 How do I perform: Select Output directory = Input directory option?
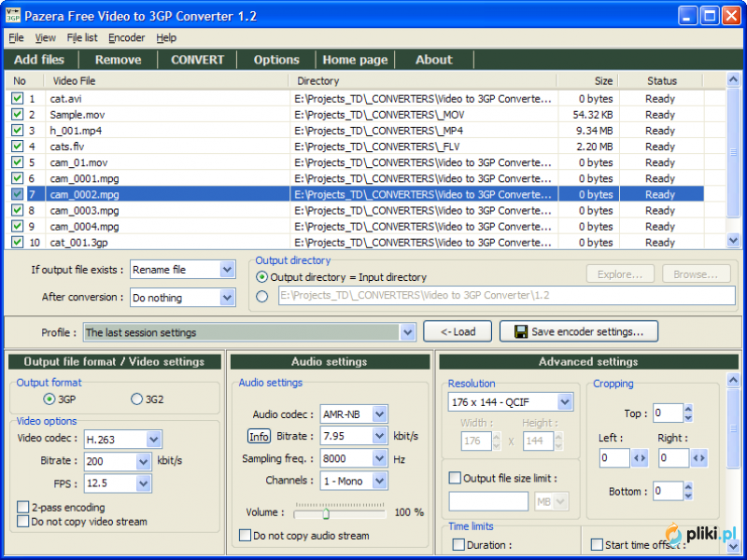(x=261, y=276)
